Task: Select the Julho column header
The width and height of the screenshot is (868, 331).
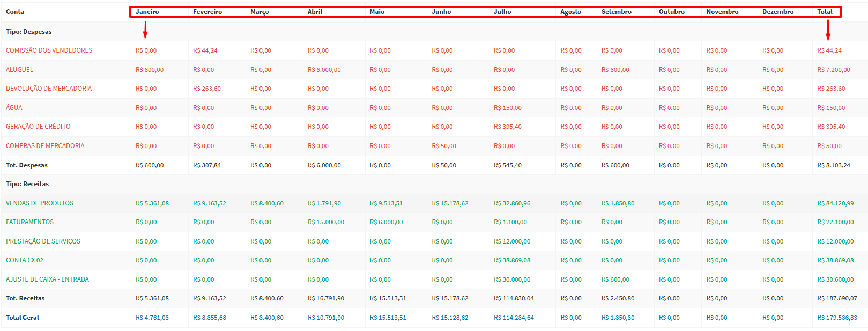Action: (x=502, y=12)
